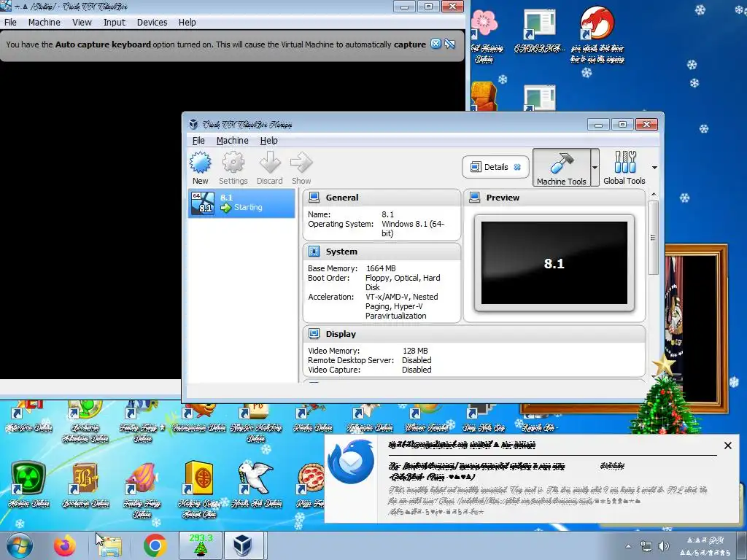This screenshot has width=747, height=560.
Task: Click the Recycle Bin label on the desktop
Action: coord(539,427)
